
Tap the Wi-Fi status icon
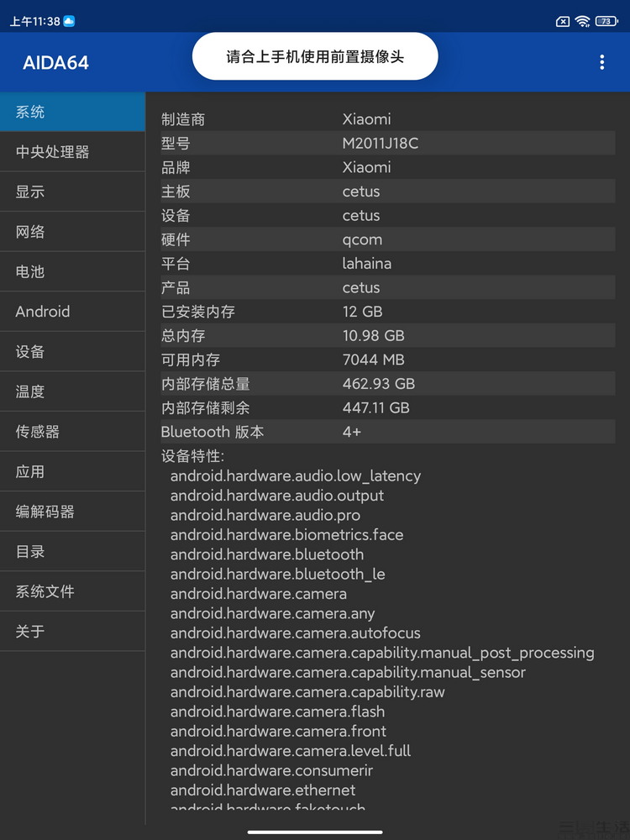coord(582,22)
